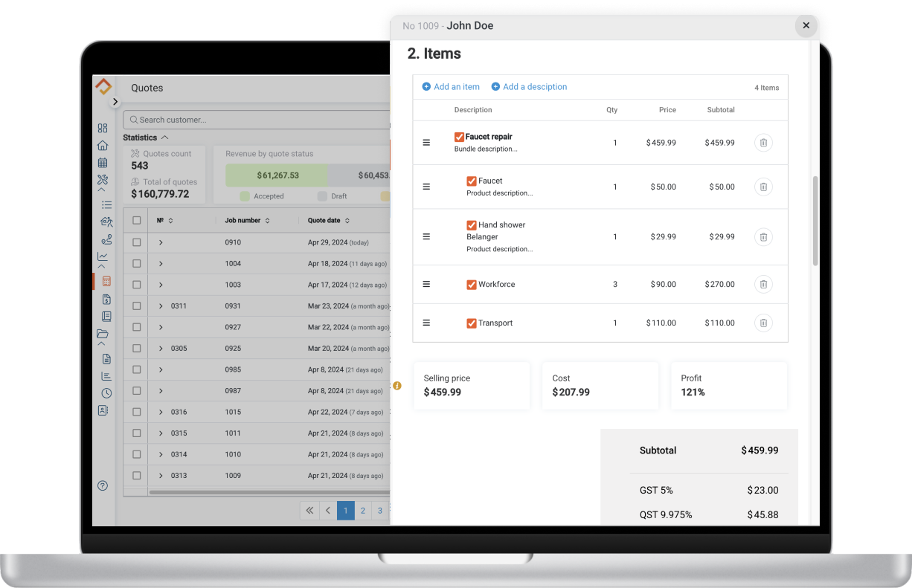
Task: Open the clock history icon in sidebar
Action: click(104, 392)
